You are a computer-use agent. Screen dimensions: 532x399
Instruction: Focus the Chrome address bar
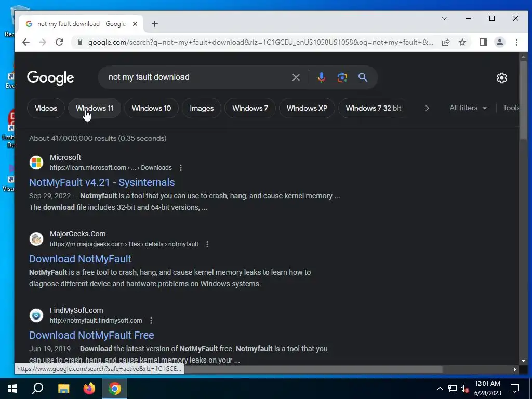261,42
